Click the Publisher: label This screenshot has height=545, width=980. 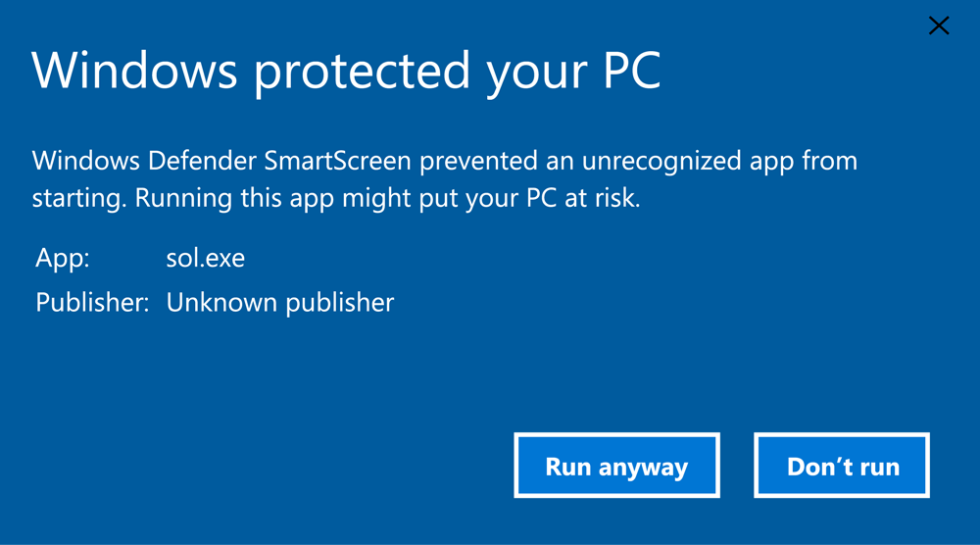[92, 303]
